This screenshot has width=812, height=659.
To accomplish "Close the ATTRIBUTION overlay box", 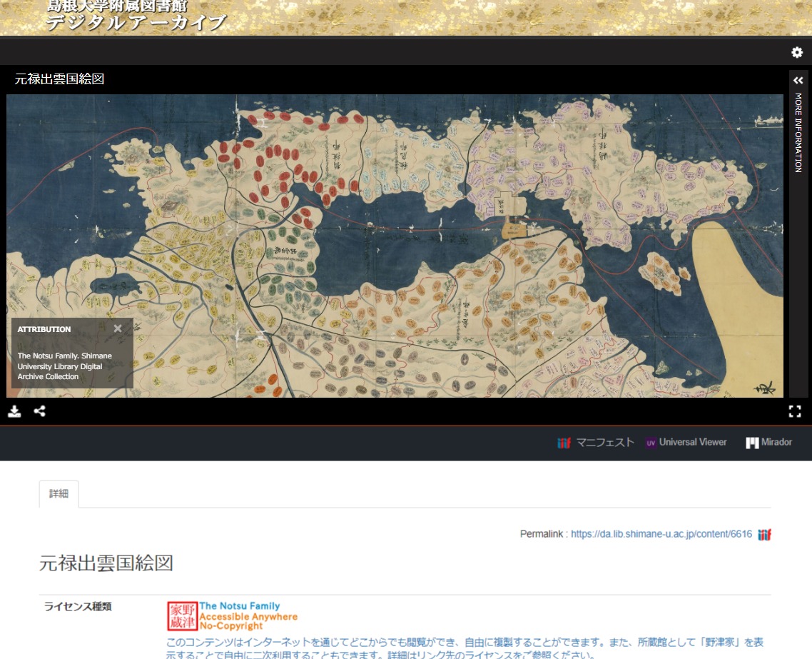I will [118, 328].
